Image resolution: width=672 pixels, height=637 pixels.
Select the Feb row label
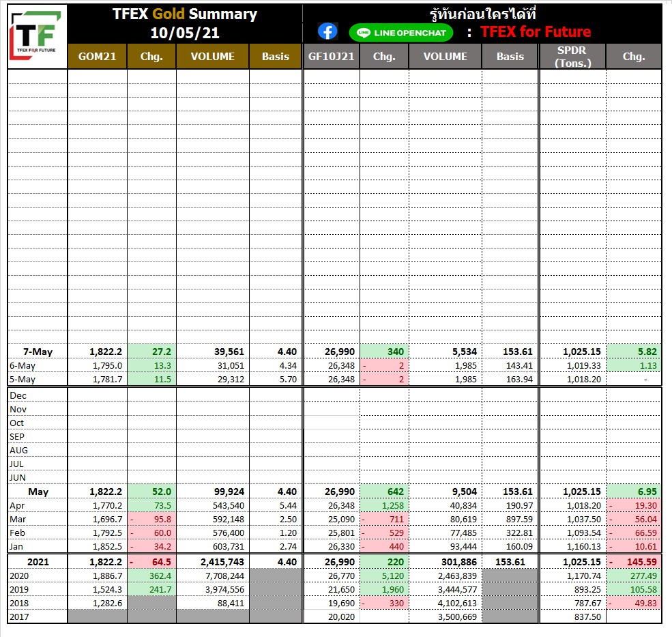(x=18, y=533)
